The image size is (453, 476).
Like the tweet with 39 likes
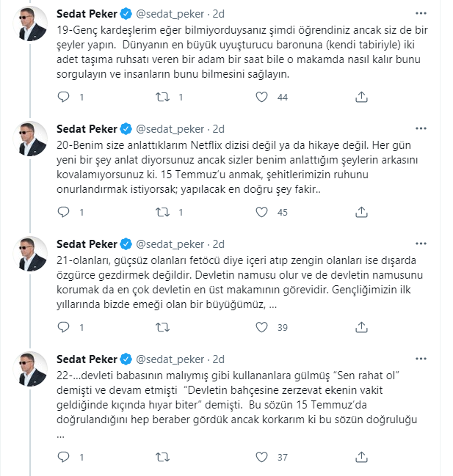(x=261, y=327)
